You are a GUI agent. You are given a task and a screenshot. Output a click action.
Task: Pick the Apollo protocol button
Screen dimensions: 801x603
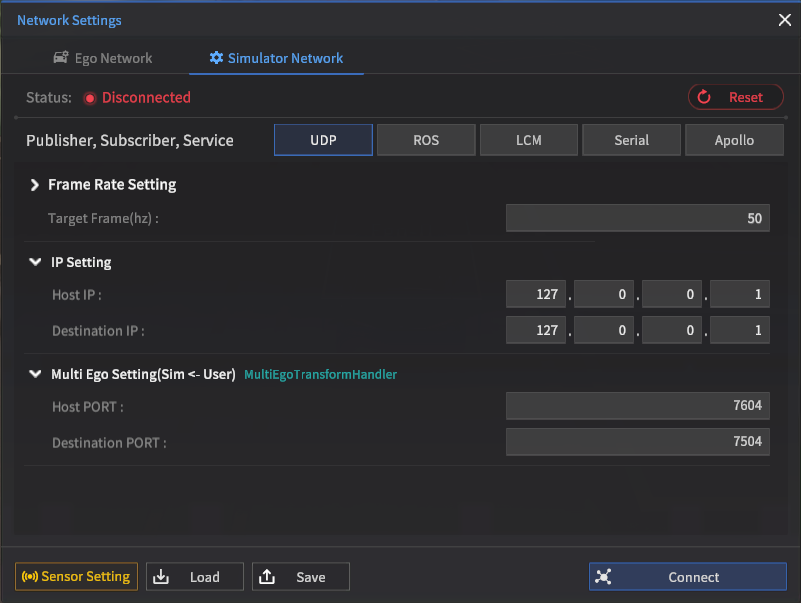tap(734, 140)
